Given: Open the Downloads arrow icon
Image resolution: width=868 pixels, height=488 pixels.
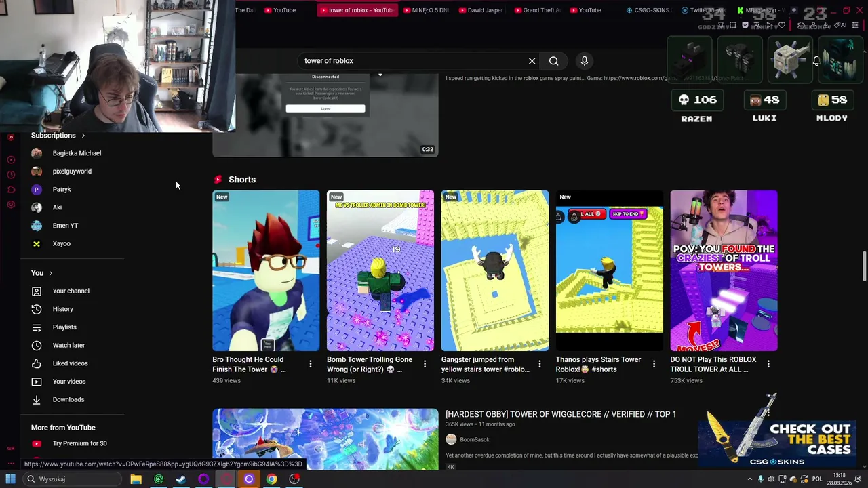Looking at the screenshot, I should tap(37, 400).
